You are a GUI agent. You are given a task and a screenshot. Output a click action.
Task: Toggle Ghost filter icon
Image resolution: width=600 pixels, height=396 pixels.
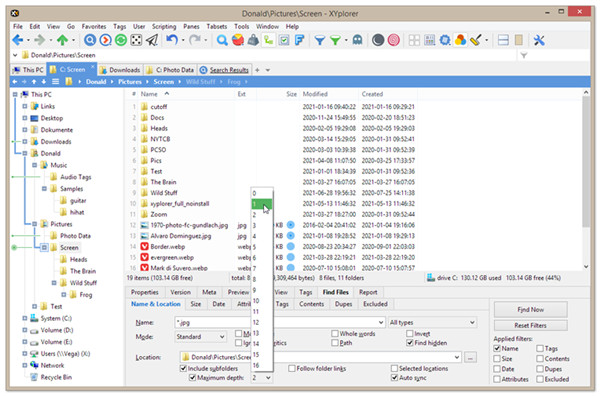[x=357, y=40]
